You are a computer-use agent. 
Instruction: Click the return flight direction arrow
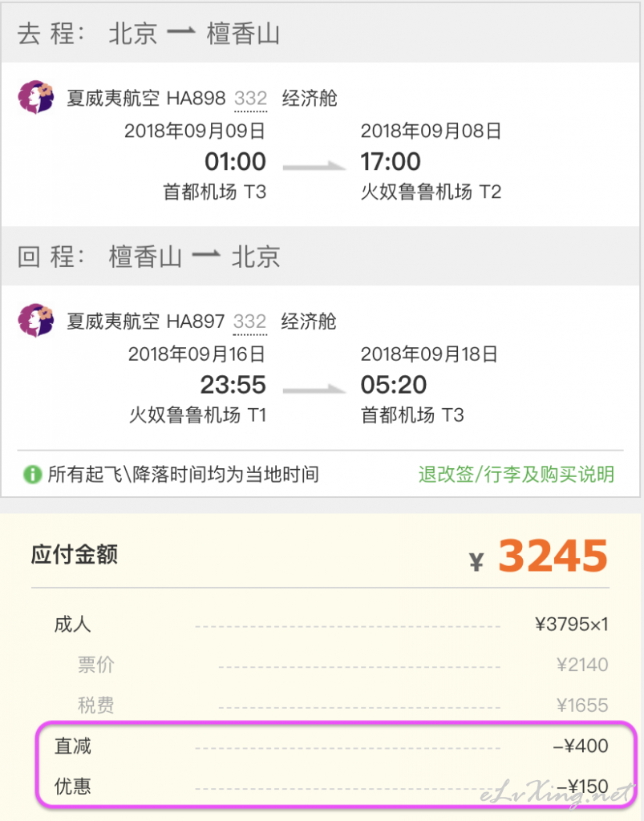pyautogui.click(x=314, y=389)
